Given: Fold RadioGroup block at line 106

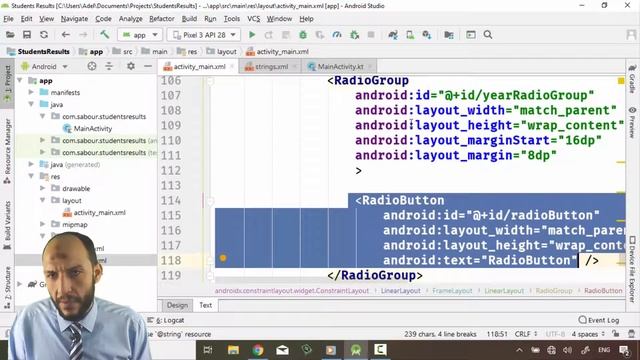Looking at the screenshot, I should pos(210,81).
